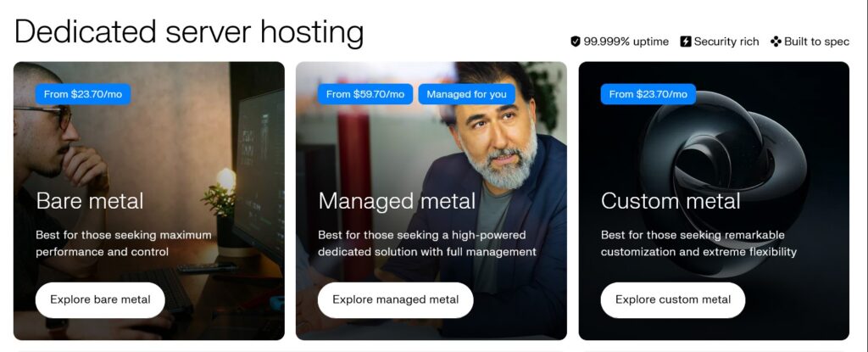
Task: Click the Dedicated server hosting title
Action: click(189, 31)
